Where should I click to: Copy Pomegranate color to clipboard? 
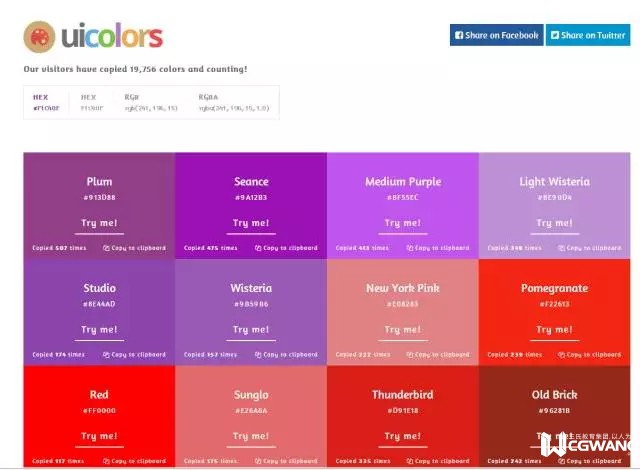point(563,354)
